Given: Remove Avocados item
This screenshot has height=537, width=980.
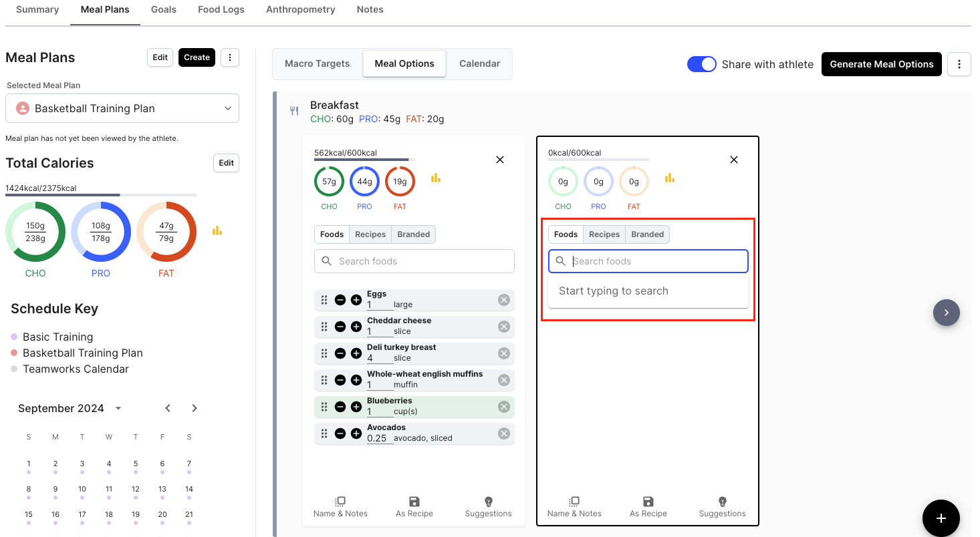Looking at the screenshot, I should (504, 433).
